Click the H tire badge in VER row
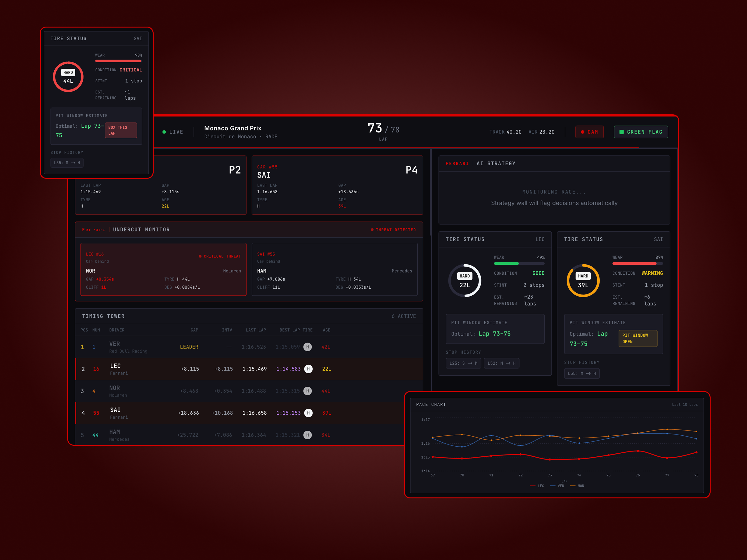The width and height of the screenshot is (747, 560). click(x=307, y=347)
